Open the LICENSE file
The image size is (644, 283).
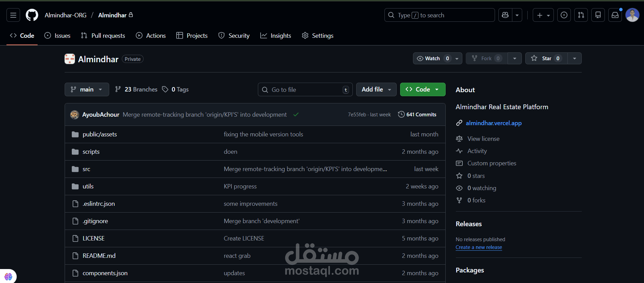point(94,238)
